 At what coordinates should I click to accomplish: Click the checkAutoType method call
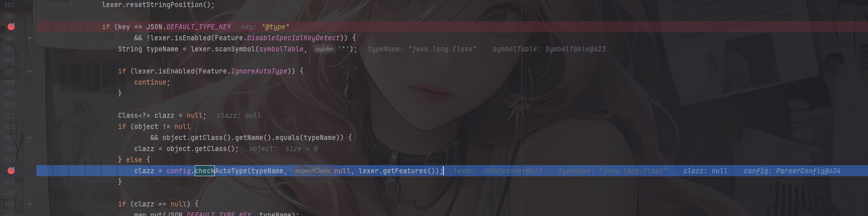pyautogui.click(x=221, y=171)
